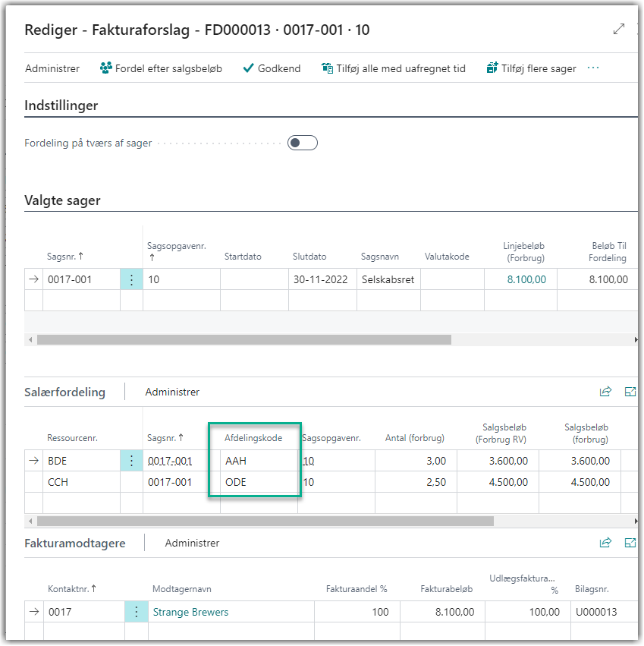The height and width of the screenshot is (646, 644).
Task: Click the Salærfordeling horizontal scrollbar thumb
Action: point(265,522)
